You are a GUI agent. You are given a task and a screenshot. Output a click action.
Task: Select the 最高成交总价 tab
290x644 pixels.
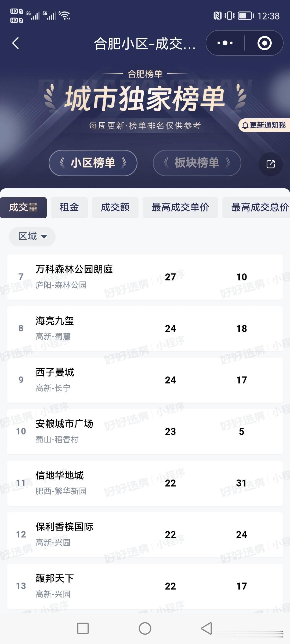[x=256, y=207]
